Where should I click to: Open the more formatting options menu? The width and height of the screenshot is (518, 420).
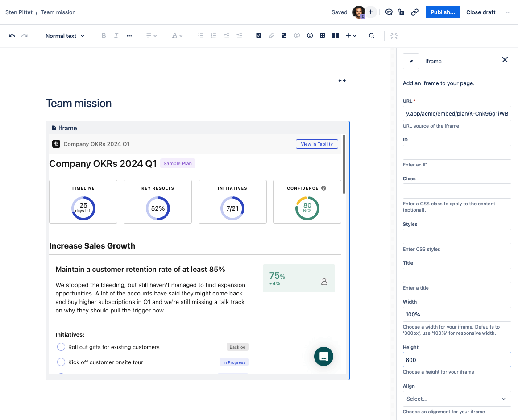[129, 35]
